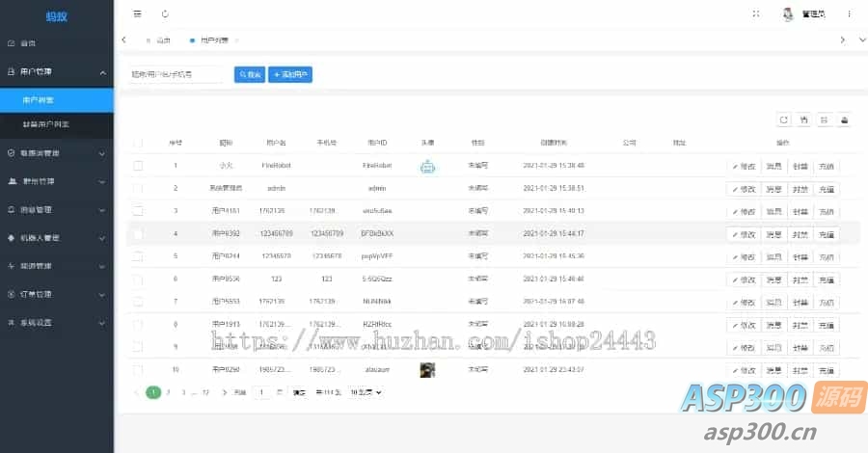Image resolution: width=868 pixels, height=453 pixels.
Task: Open the column filter icon above the table
Action: pyautogui.click(x=804, y=120)
